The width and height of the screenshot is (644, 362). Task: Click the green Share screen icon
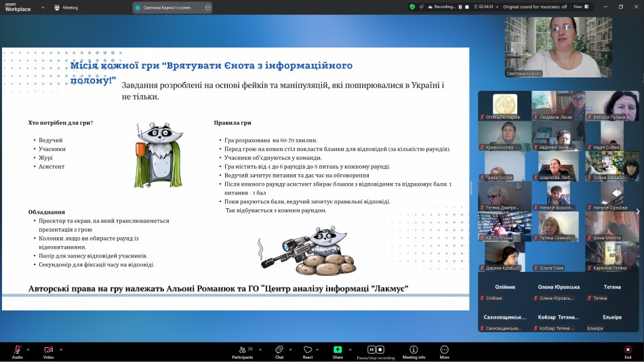point(338,350)
